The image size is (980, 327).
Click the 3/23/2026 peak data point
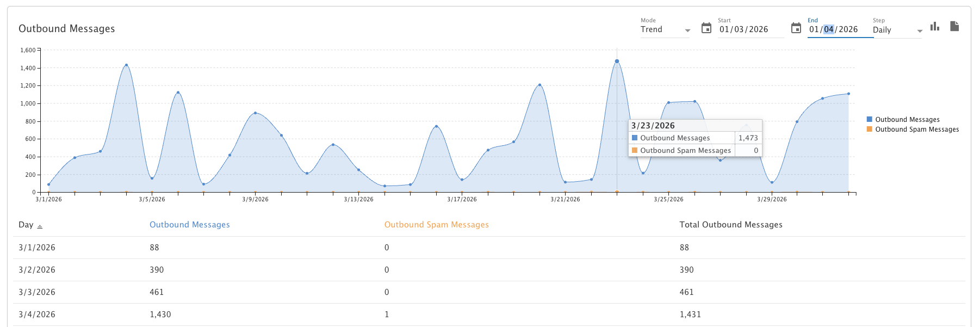(x=617, y=61)
